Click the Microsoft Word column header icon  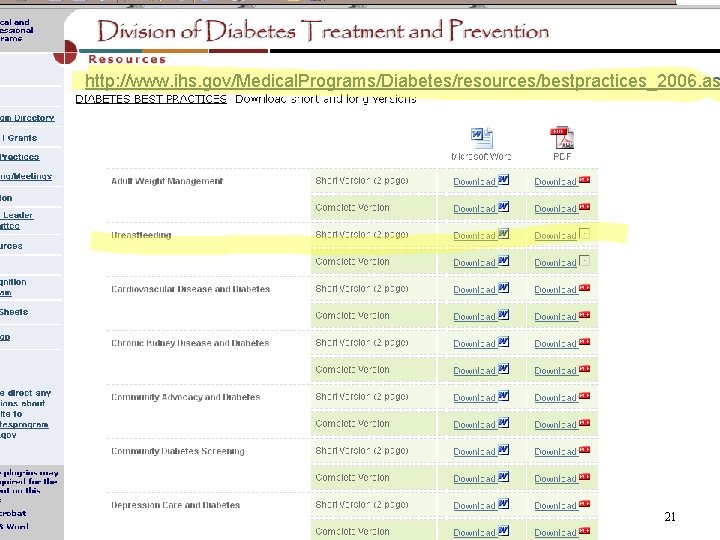pos(481,138)
